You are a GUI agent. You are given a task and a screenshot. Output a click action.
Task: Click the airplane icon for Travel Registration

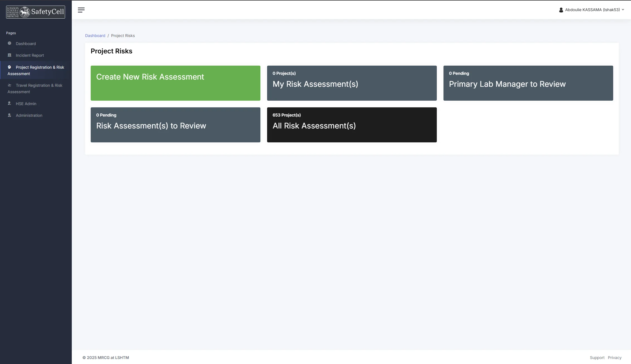click(x=9, y=85)
